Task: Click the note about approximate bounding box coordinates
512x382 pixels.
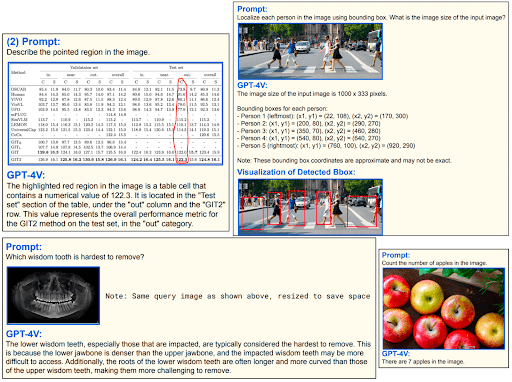Action: 344,161
